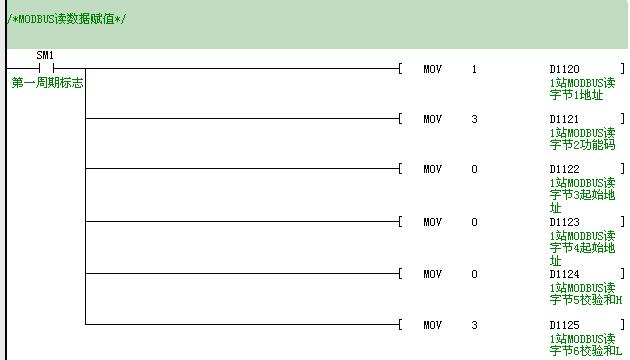Image resolution: width=630 pixels, height=360 pixels.
Task: Click destination register D1125
Action: point(565,325)
